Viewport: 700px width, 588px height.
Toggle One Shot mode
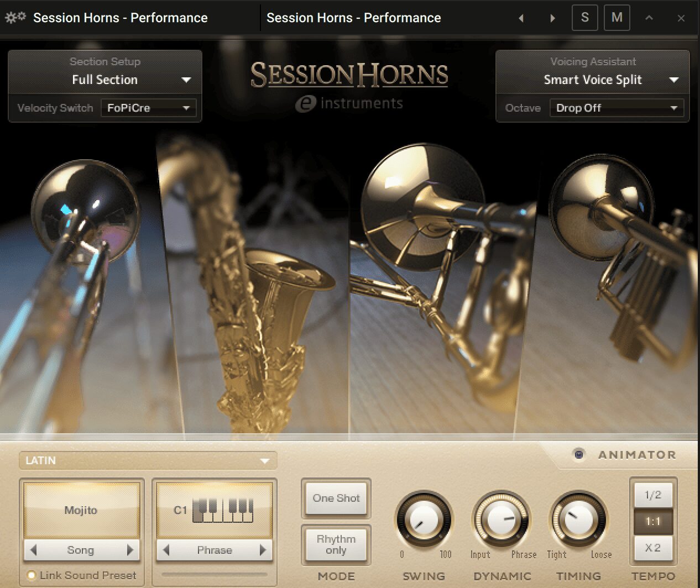(336, 498)
